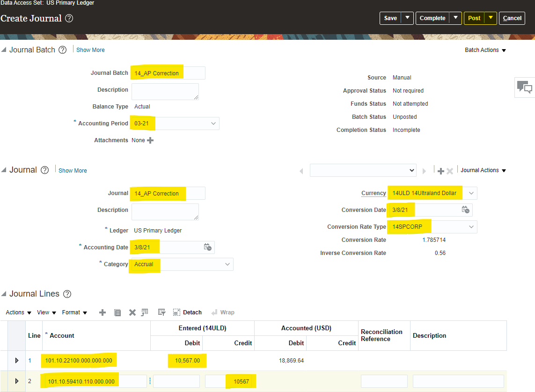Open the Accounting Date calendar picker
Image resolution: width=535 pixels, height=392 pixels.
(208, 247)
